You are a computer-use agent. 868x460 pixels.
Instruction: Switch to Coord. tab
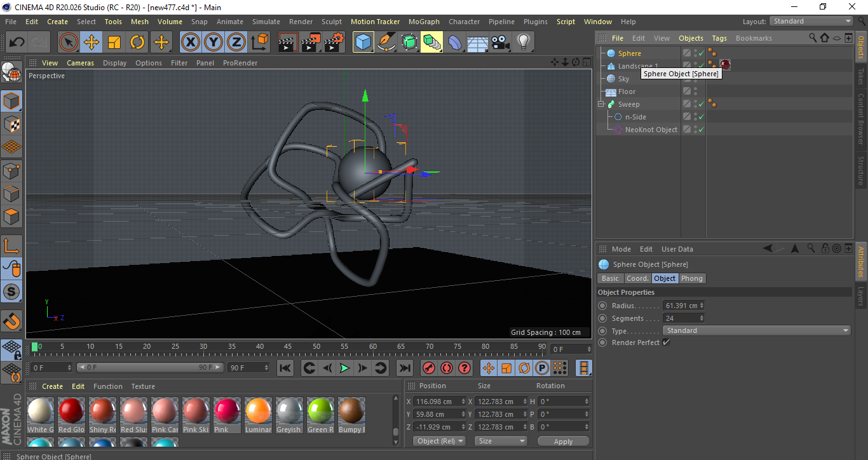pyautogui.click(x=637, y=278)
